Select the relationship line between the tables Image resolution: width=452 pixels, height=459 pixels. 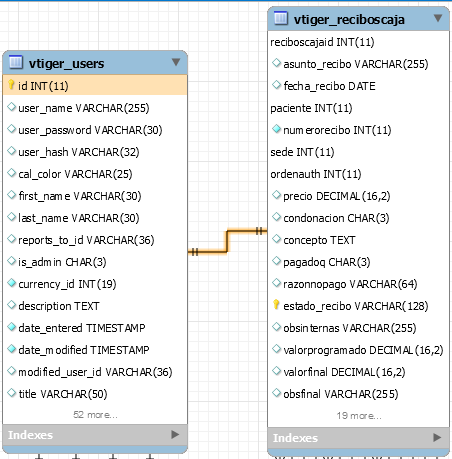pos(227,241)
